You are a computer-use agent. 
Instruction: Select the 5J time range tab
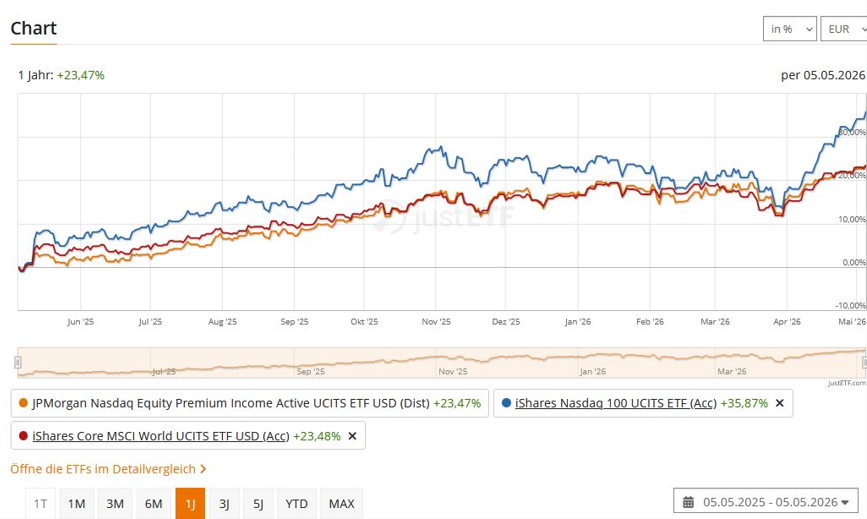(258, 504)
